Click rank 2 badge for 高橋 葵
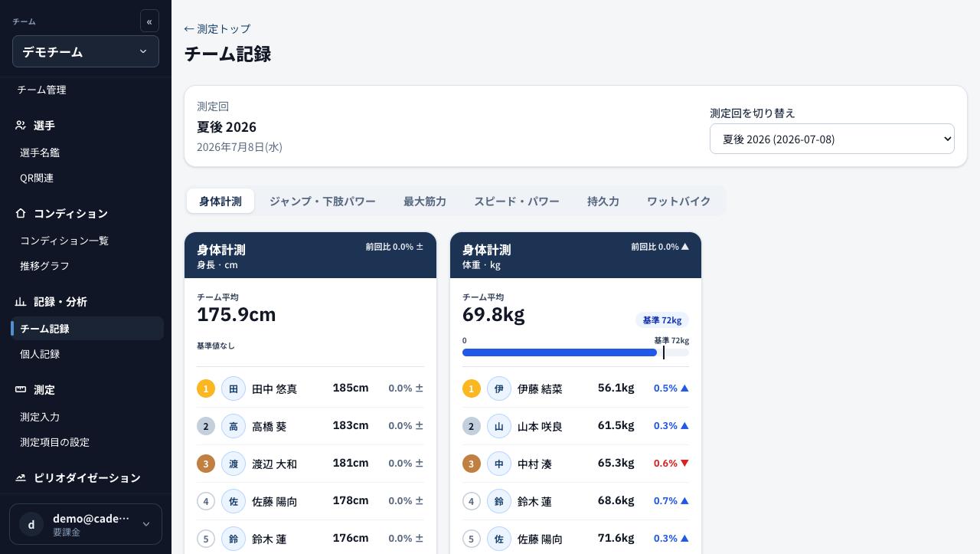The image size is (980, 554). (206, 426)
